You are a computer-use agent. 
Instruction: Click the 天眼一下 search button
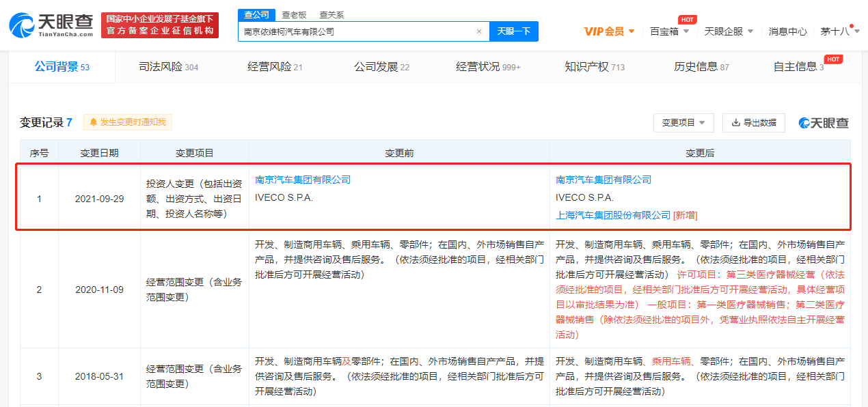[x=513, y=31]
